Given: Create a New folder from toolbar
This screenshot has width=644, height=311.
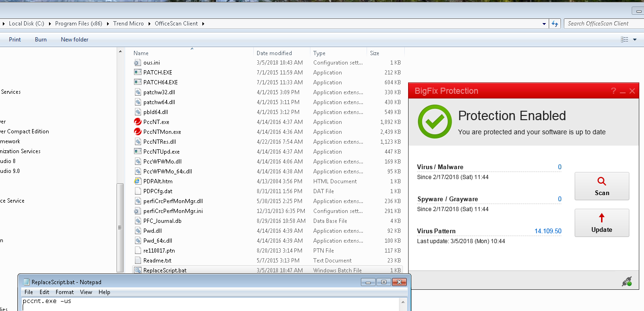Looking at the screenshot, I should (x=75, y=40).
